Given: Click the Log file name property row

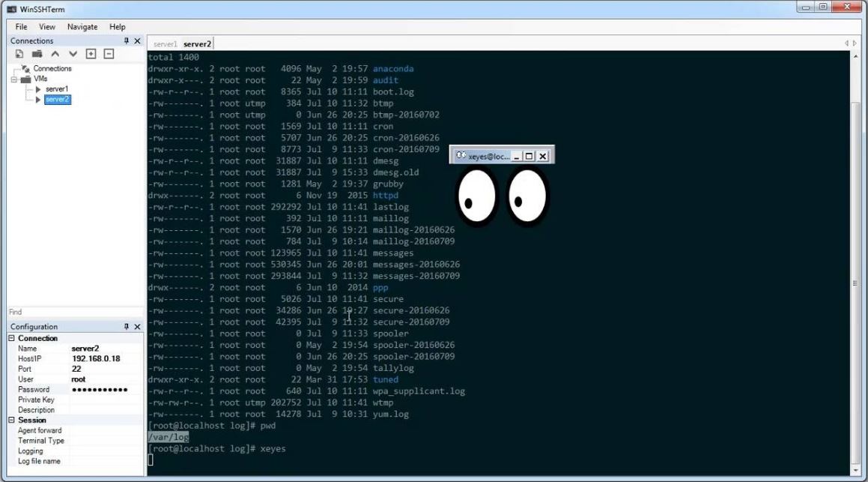Looking at the screenshot, I should coord(76,462).
